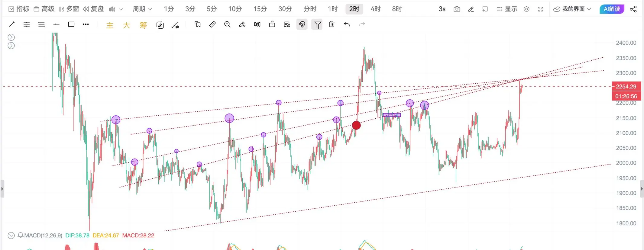Open more drawing tools (three dots)
Viewport: 644px width, 250px height.
(86, 24)
